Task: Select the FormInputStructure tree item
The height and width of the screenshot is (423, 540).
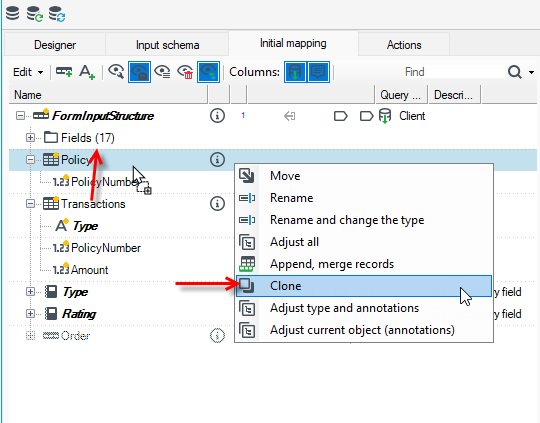Action: [x=103, y=116]
